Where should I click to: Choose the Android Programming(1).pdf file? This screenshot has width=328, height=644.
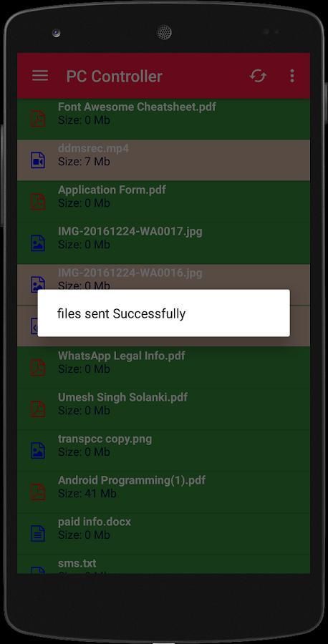pyautogui.click(x=163, y=492)
